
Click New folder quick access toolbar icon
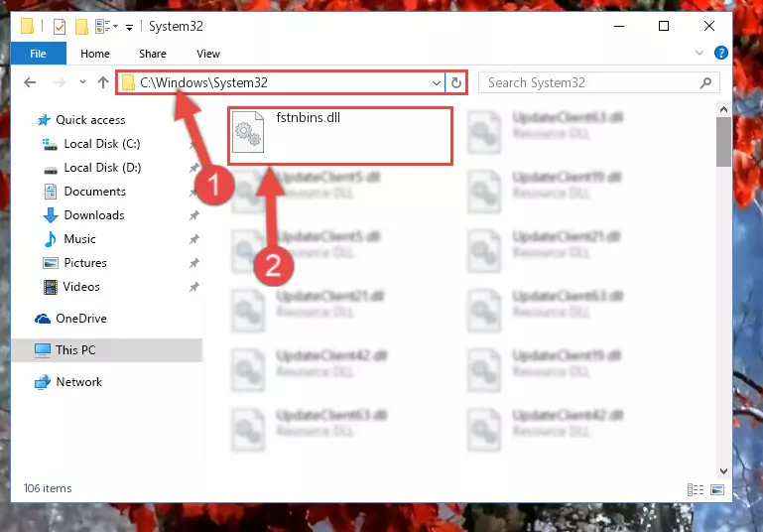81,26
